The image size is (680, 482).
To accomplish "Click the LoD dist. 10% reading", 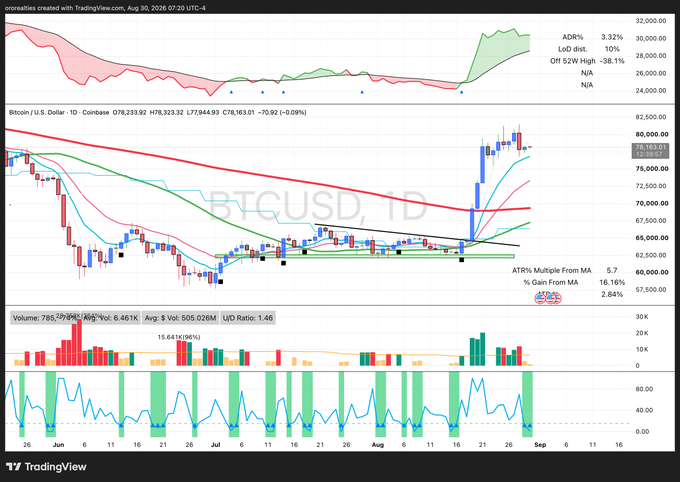I will point(589,49).
